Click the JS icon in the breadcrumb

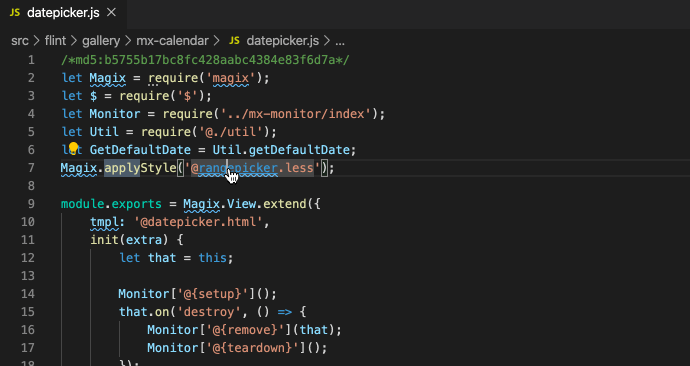click(x=235, y=41)
